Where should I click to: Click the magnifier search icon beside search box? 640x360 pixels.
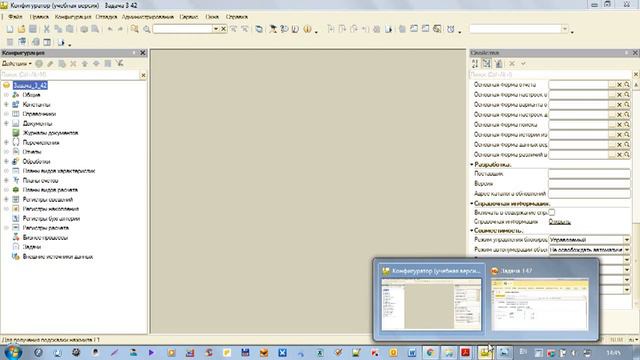tap(147, 29)
